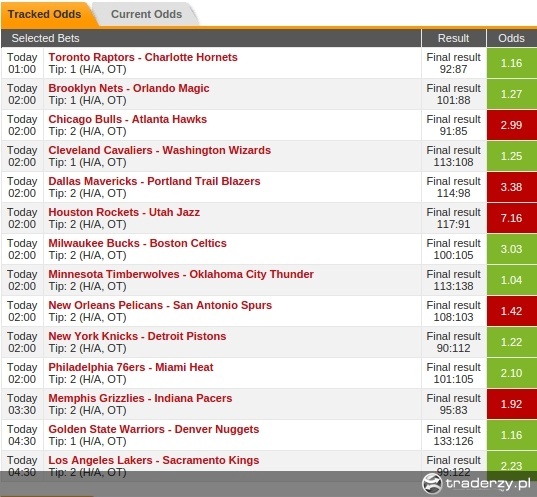The width and height of the screenshot is (537, 497).
Task: Open Philadelphia 76ers - Miami Heat match
Action: click(x=131, y=367)
